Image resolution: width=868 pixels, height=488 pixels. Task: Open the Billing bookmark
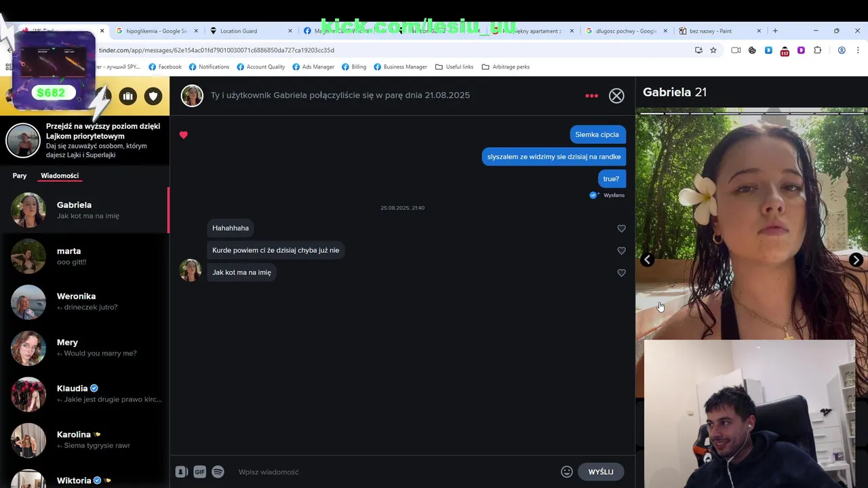point(353,67)
